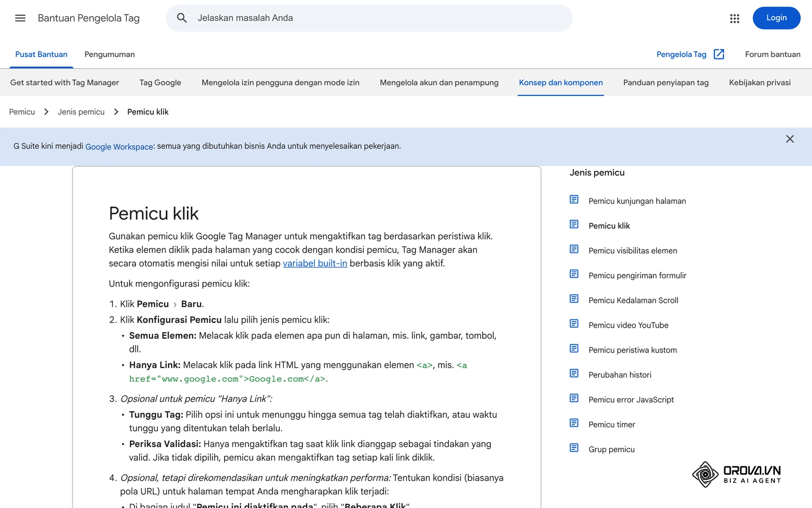Viewport: 812px width, 508px height.
Task: Click article icon next to Pemicu Kedalaman Scroll
Action: (x=574, y=299)
